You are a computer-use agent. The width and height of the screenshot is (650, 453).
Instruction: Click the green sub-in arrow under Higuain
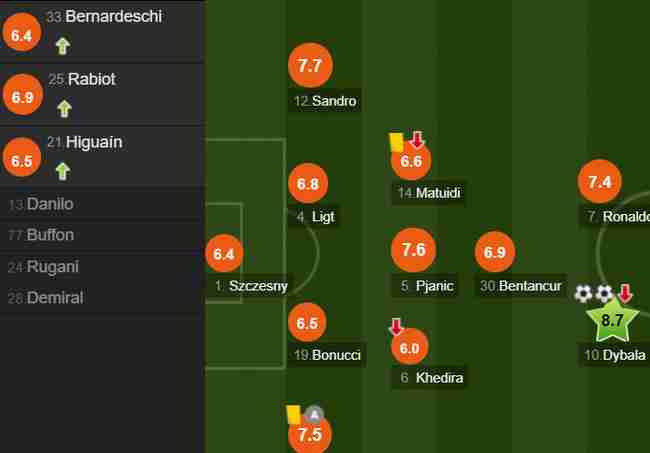[x=63, y=171]
